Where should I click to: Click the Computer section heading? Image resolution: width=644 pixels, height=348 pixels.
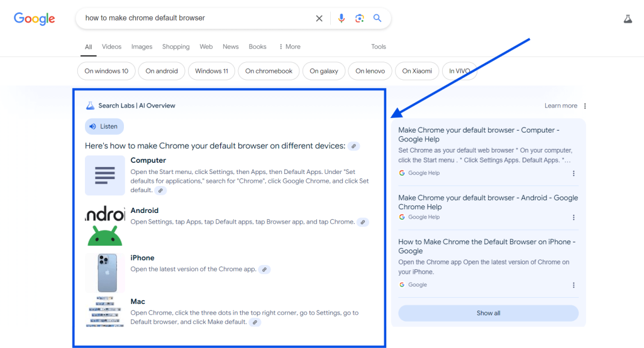coord(148,160)
